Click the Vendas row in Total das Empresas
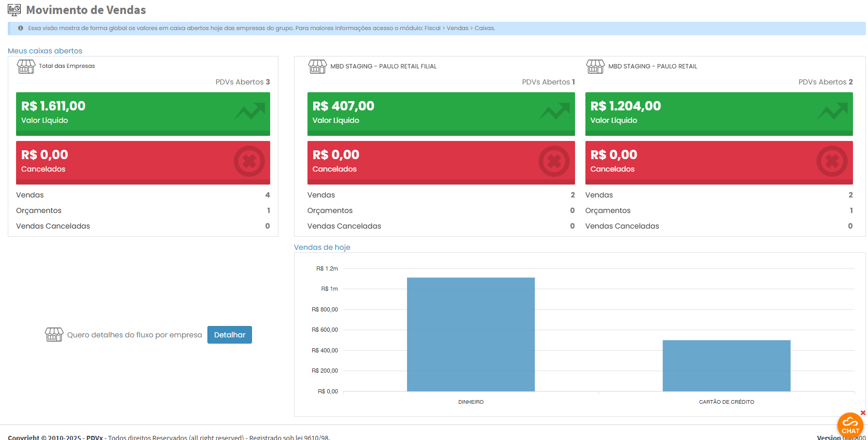 point(143,195)
